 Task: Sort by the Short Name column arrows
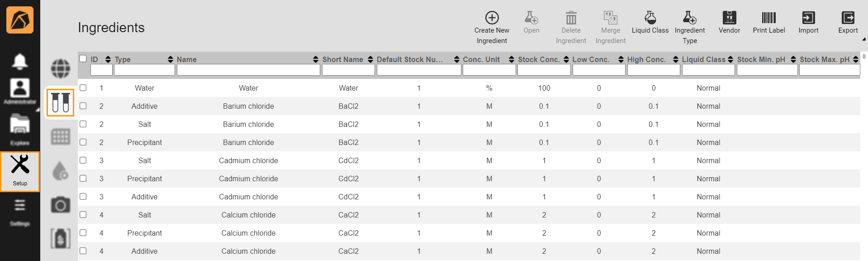tap(370, 59)
